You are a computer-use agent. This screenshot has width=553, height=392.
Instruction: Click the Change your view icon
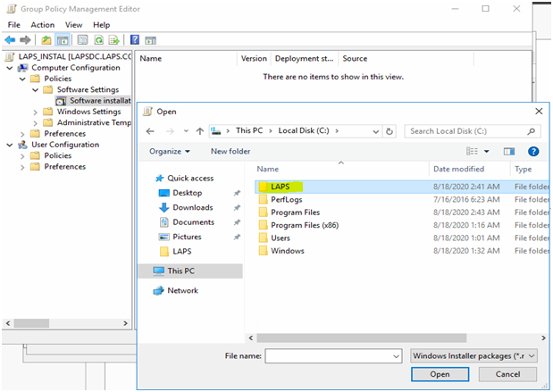click(x=472, y=152)
